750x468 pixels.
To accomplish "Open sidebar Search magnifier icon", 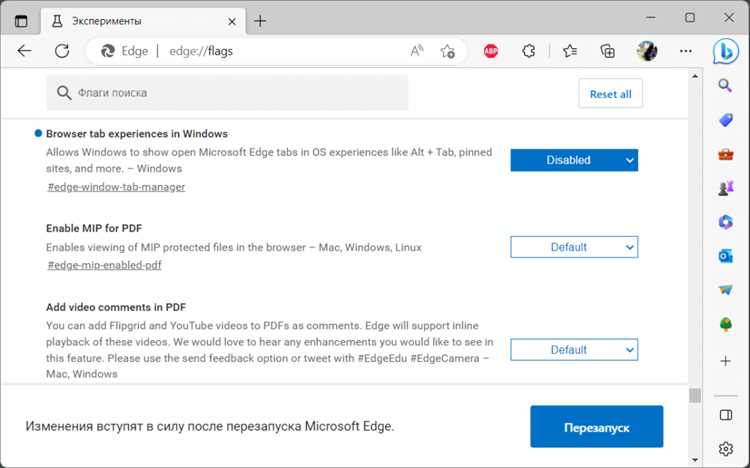I will click(726, 86).
